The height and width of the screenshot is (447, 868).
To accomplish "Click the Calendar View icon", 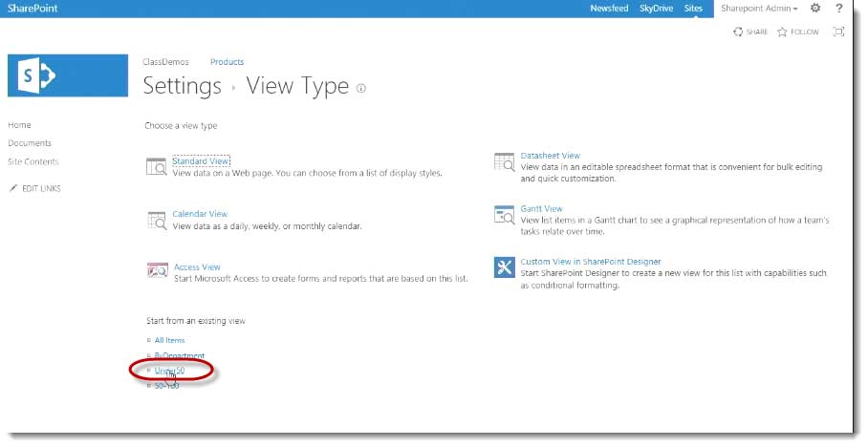I will (x=157, y=220).
